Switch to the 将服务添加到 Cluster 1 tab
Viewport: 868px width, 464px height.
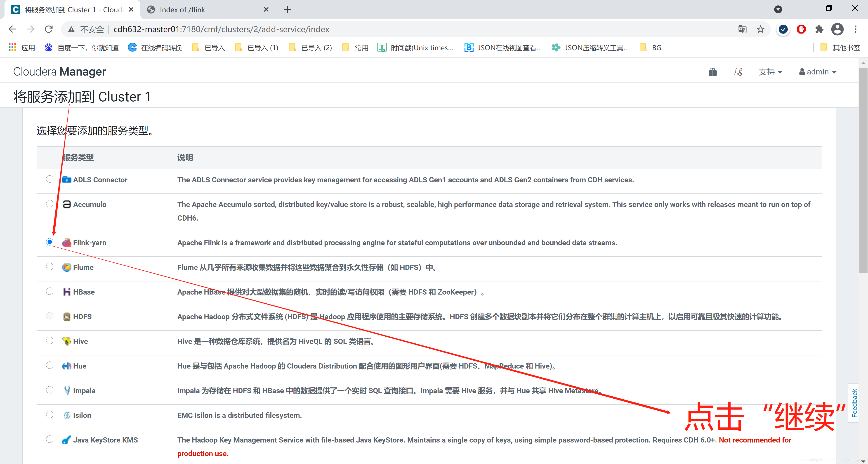click(72, 10)
